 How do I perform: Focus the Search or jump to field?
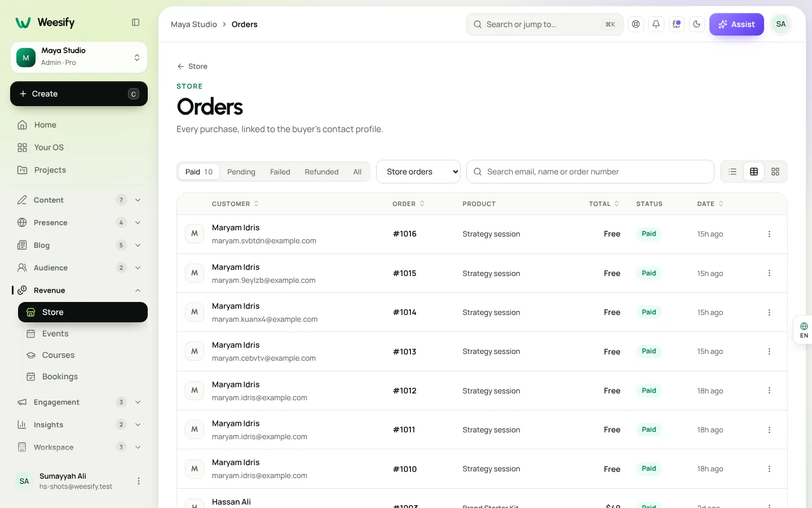click(x=545, y=24)
